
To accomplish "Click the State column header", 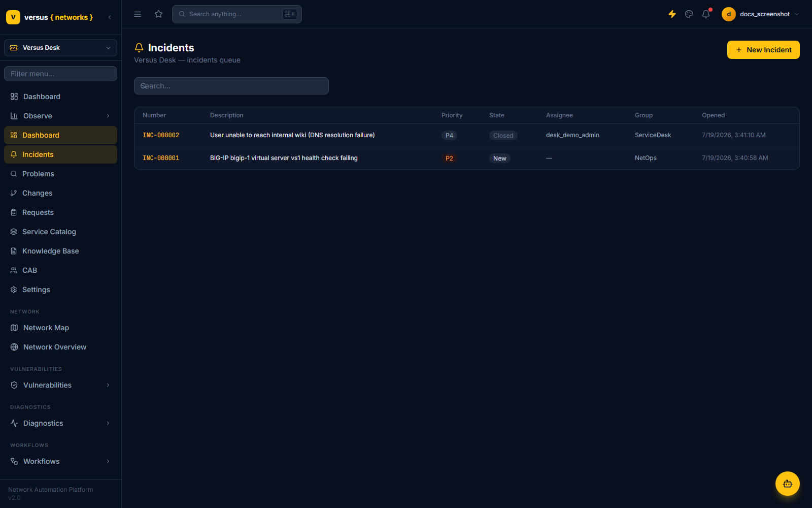I will [x=496, y=115].
